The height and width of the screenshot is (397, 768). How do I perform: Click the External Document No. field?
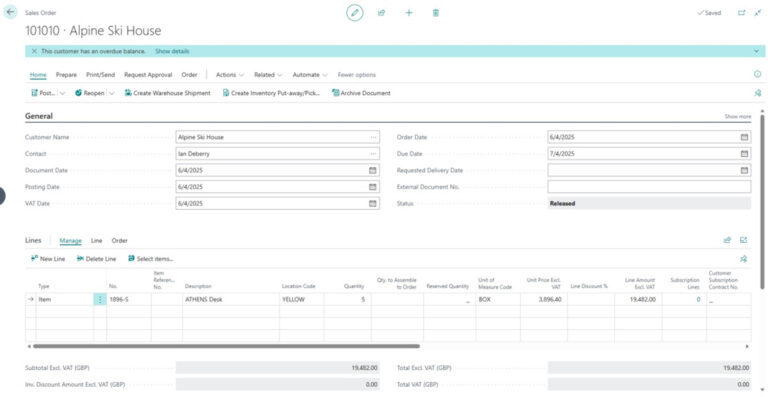coord(649,187)
